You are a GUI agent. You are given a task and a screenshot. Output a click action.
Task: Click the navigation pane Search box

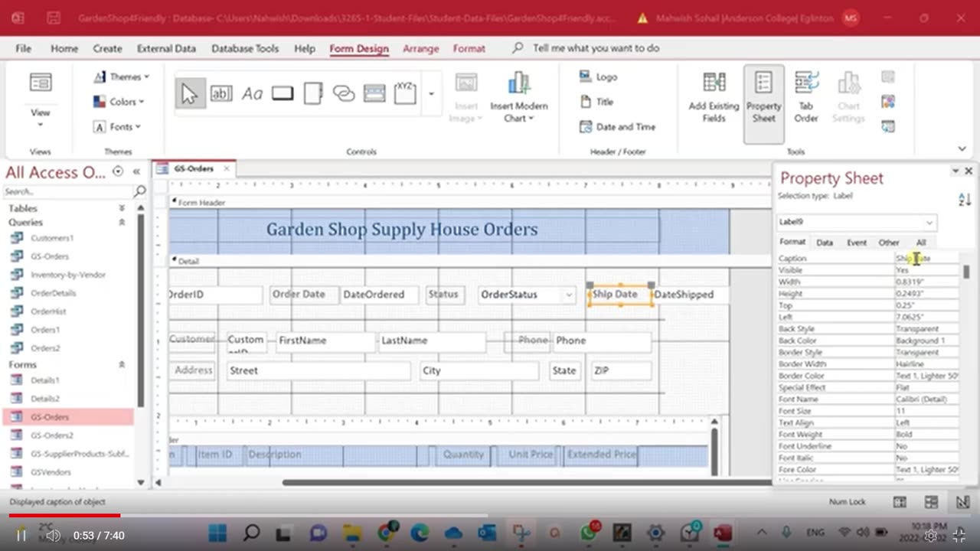pos(67,191)
